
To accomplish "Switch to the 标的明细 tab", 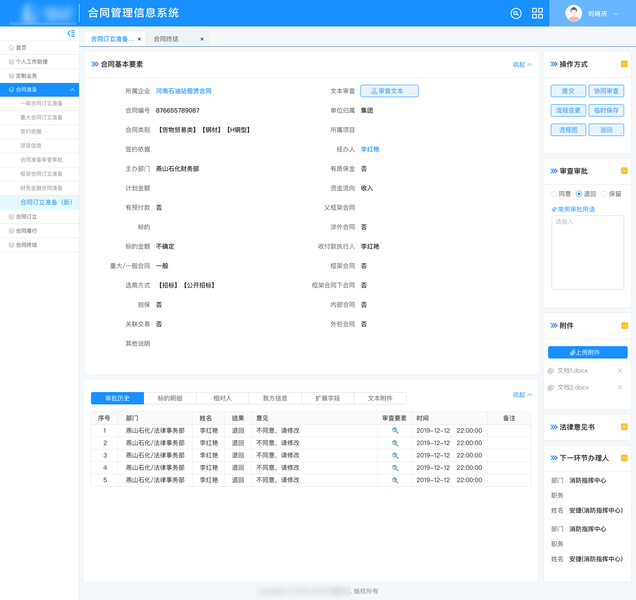I will (170, 398).
